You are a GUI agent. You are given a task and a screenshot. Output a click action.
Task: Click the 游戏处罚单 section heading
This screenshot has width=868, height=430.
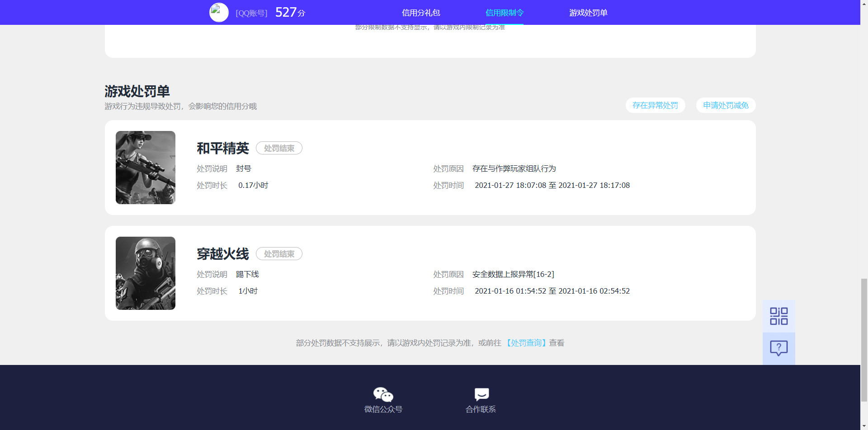tap(137, 91)
